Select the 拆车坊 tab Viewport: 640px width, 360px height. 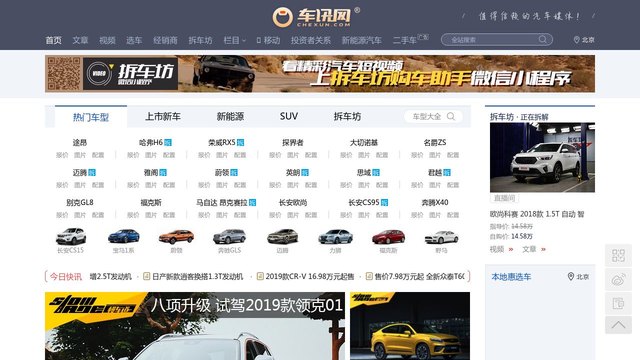point(347,116)
